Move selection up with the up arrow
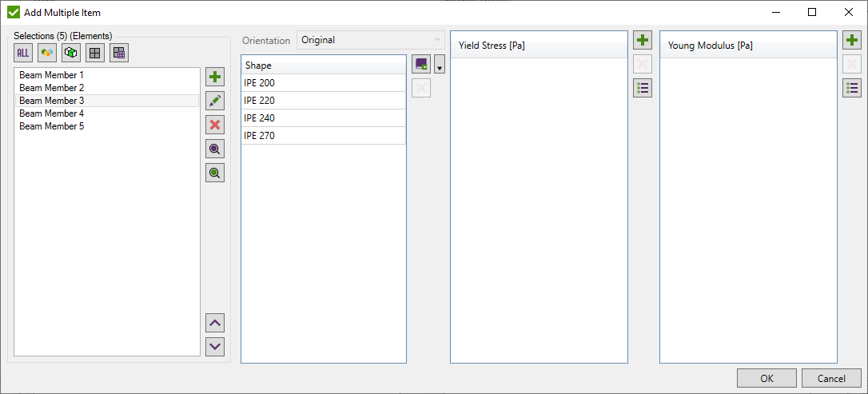Image resolution: width=868 pixels, height=394 pixels. point(215,323)
